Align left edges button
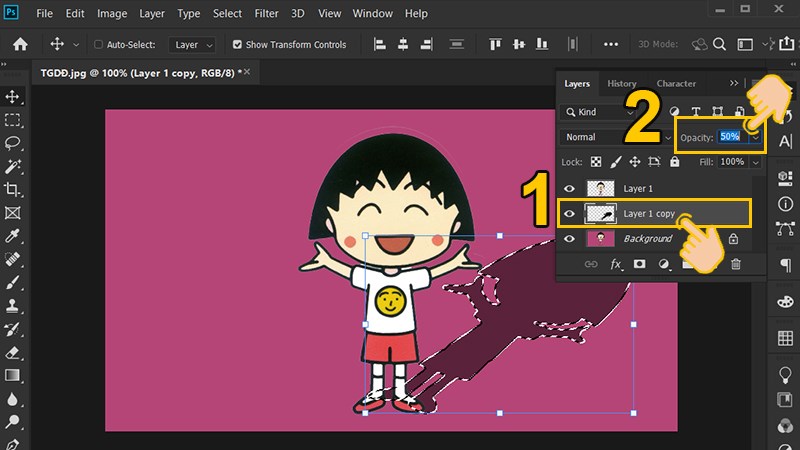This screenshot has width=800, height=450. (380, 44)
